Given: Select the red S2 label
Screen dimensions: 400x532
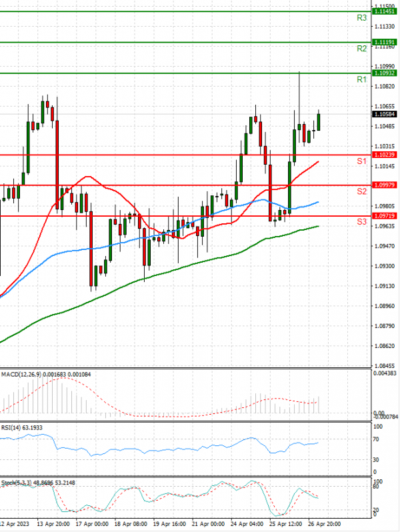Looking at the screenshot, I should (x=361, y=191).
